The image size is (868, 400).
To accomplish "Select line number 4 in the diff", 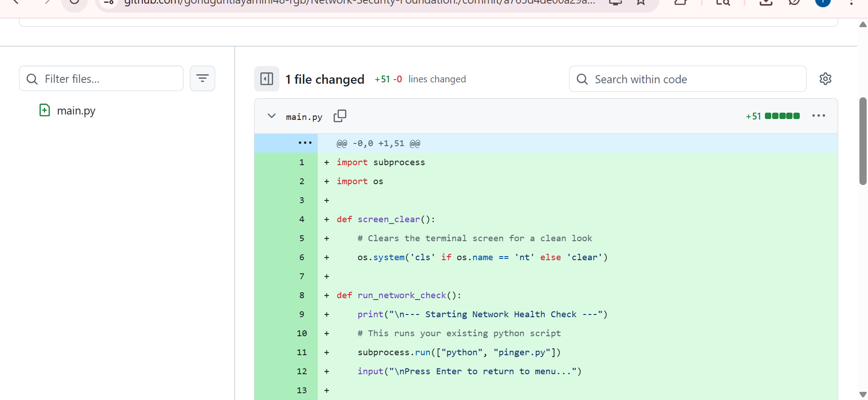I will [x=302, y=219].
